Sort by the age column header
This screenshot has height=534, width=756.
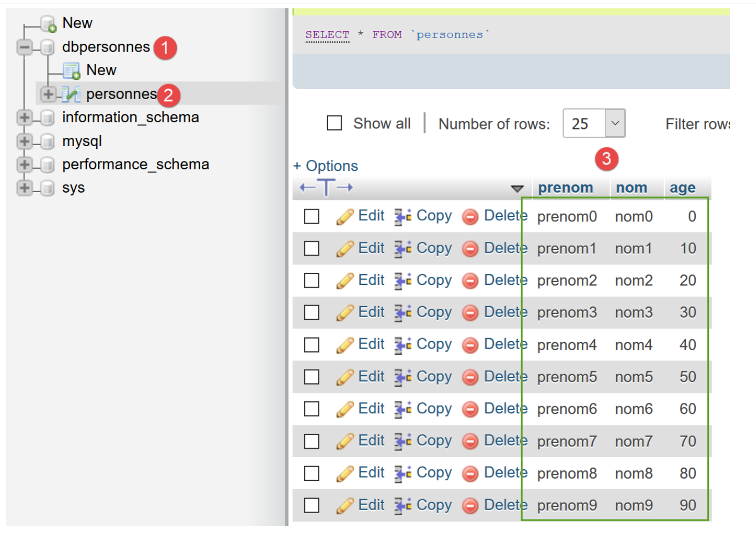[x=682, y=188]
